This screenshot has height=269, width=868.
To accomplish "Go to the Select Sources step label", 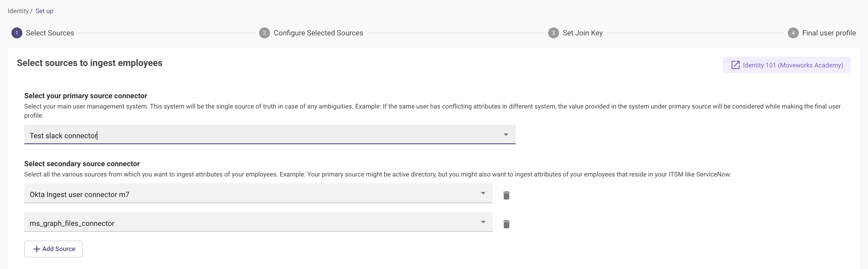I will coord(50,33).
